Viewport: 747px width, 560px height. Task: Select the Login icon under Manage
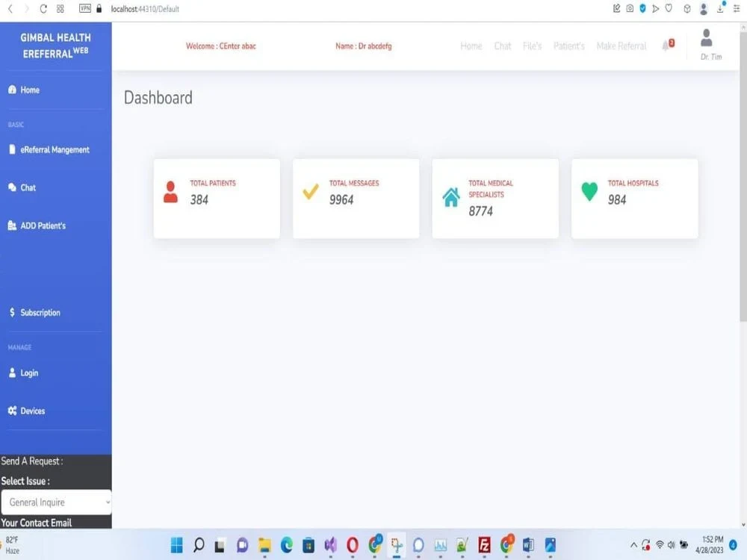[x=10, y=373]
